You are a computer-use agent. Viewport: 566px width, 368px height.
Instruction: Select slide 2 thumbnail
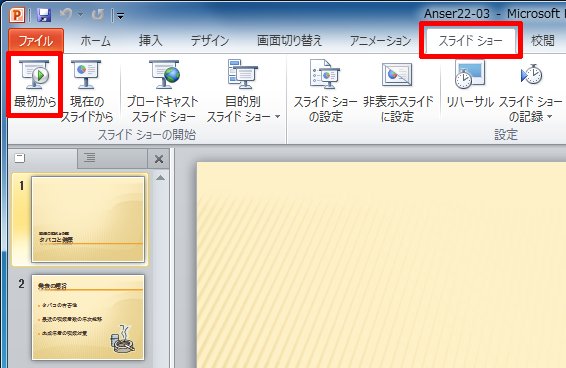pos(88,317)
